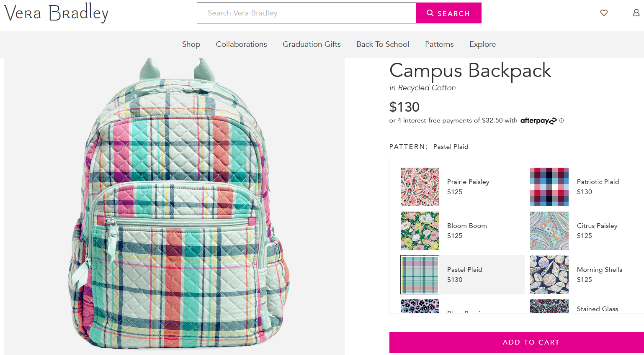The width and height of the screenshot is (644, 355).
Task: Click the Afterpay info circle icon
Action: click(562, 120)
